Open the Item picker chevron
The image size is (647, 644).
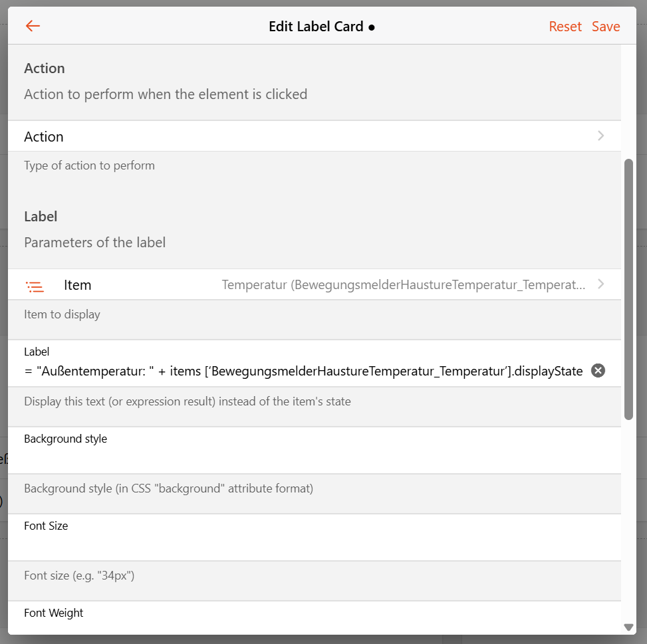[x=600, y=284]
